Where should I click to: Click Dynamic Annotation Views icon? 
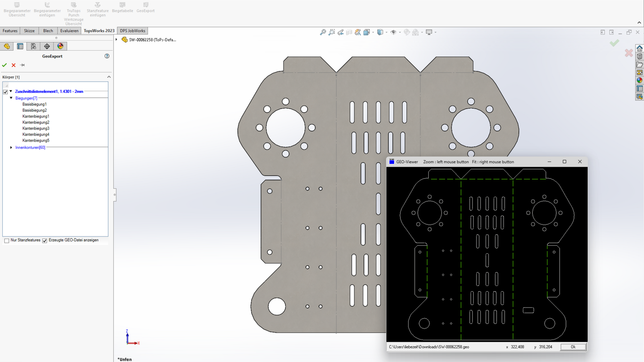click(x=358, y=32)
